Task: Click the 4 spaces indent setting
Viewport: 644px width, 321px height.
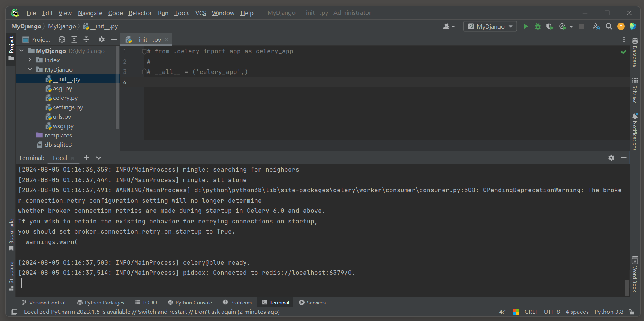Action: pyautogui.click(x=577, y=312)
